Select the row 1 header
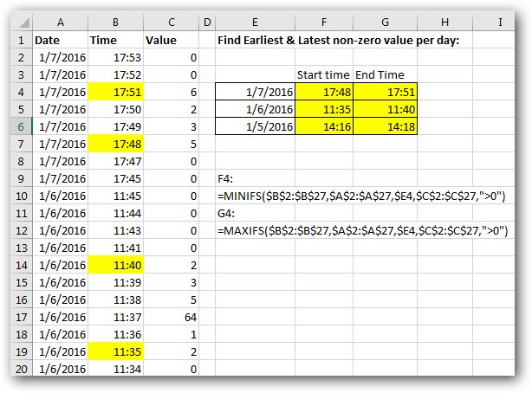 coord(20,39)
